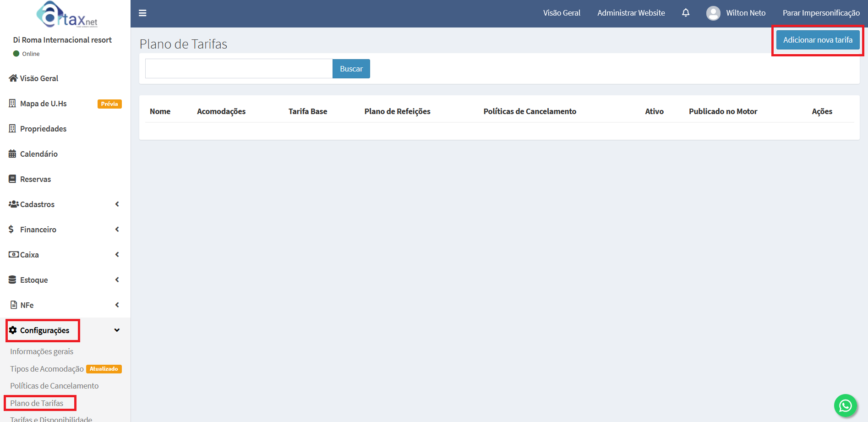Click the Calendário calendar icon

click(x=12, y=153)
